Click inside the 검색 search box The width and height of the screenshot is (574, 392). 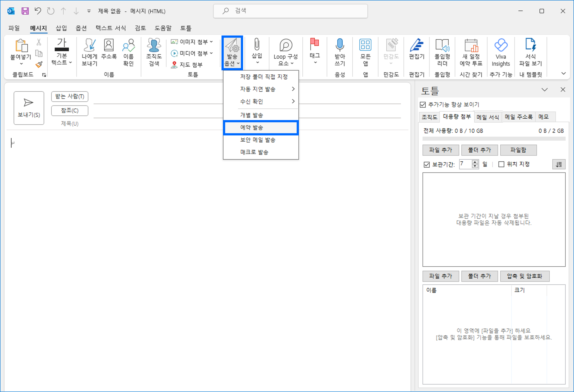290,11
